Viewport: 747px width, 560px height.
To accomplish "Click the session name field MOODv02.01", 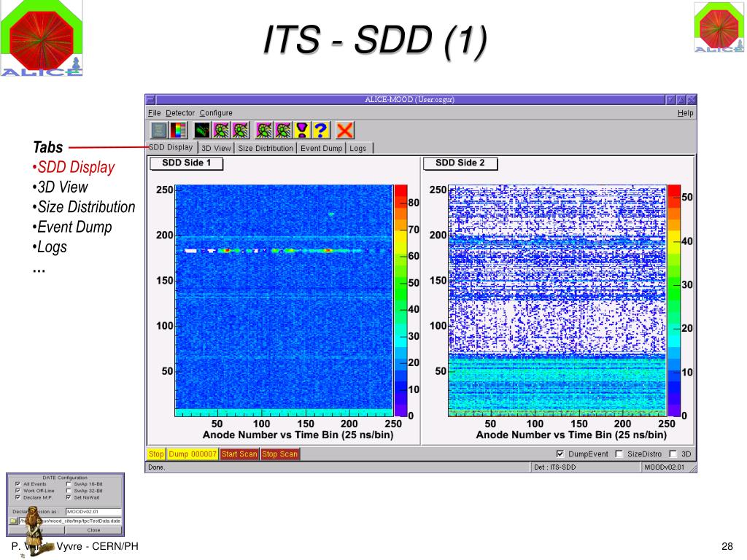I will pyautogui.click(x=93, y=511).
